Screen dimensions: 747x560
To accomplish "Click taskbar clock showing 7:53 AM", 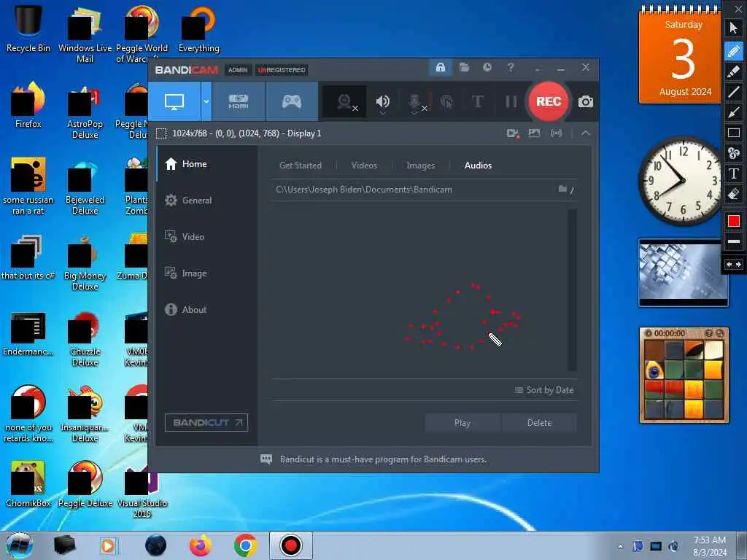I will [x=710, y=546].
